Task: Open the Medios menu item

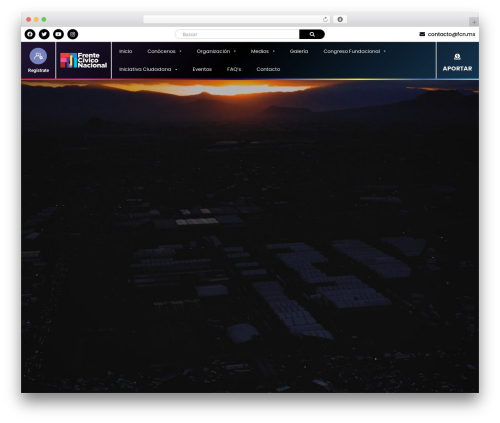Action: click(x=260, y=51)
